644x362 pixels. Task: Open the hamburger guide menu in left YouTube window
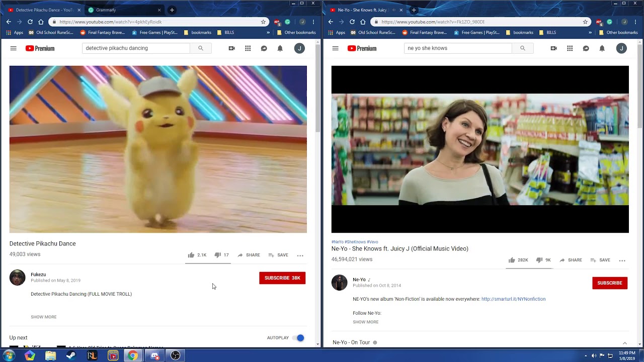click(14, 48)
